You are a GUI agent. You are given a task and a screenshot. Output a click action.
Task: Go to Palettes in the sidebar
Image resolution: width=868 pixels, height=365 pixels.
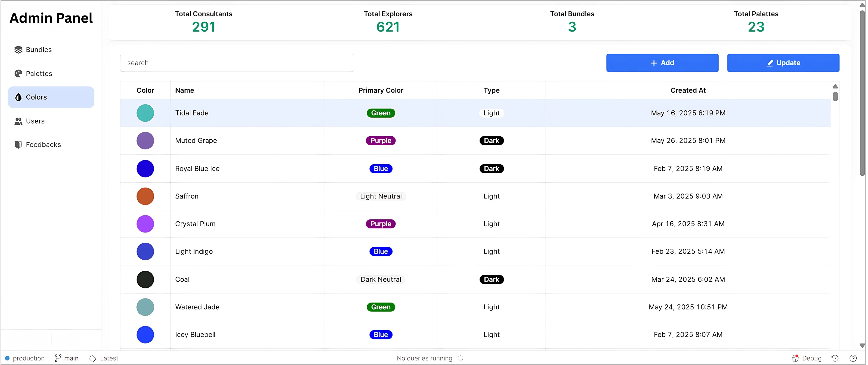tap(39, 74)
